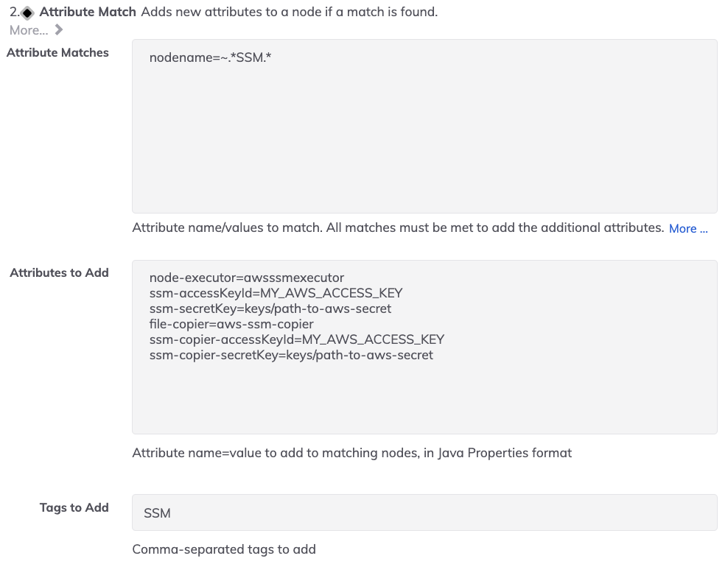The width and height of the screenshot is (728, 564).
Task: Click the Attributes to Add section label
Action: click(59, 272)
